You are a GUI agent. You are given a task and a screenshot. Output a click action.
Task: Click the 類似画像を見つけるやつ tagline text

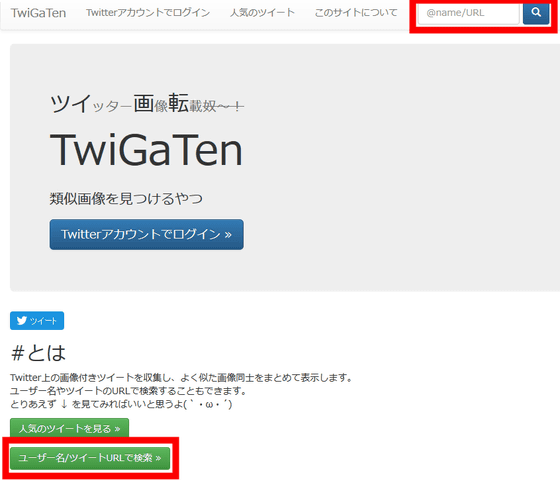tap(126, 199)
